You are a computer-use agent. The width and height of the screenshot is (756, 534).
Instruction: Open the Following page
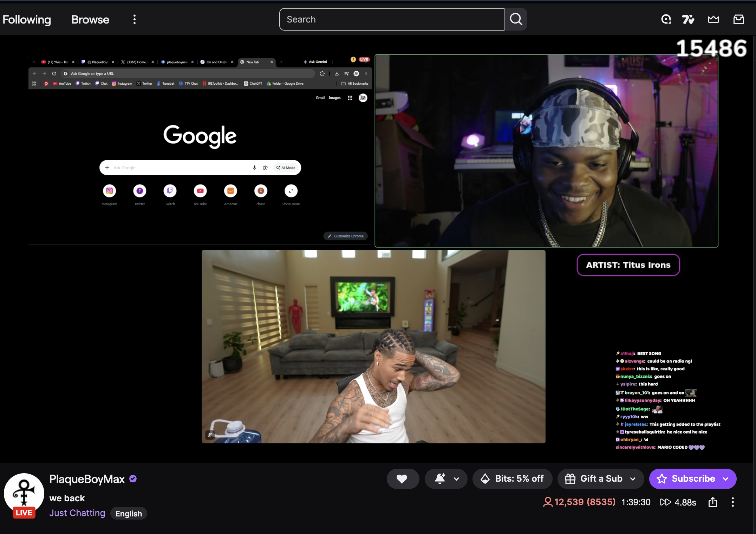(x=27, y=19)
